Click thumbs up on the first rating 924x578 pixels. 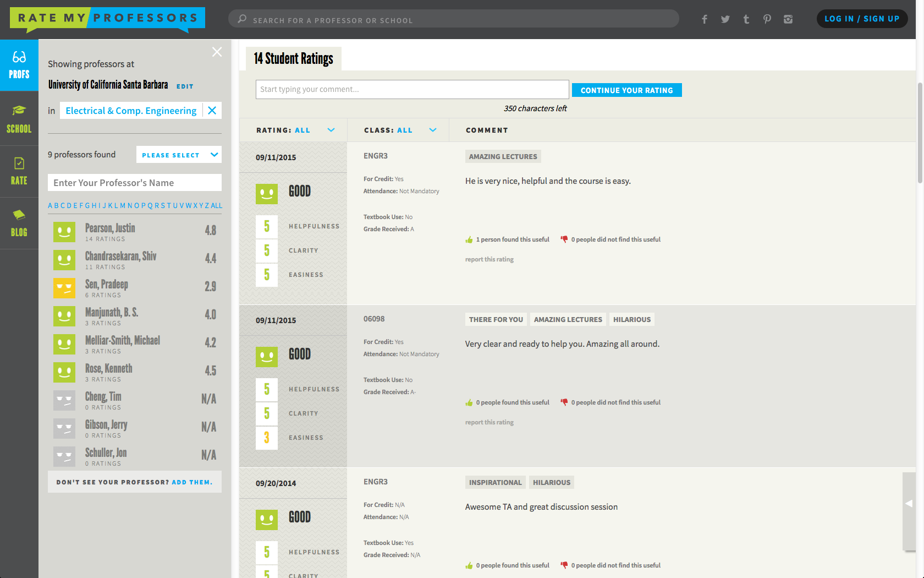tap(469, 239)
